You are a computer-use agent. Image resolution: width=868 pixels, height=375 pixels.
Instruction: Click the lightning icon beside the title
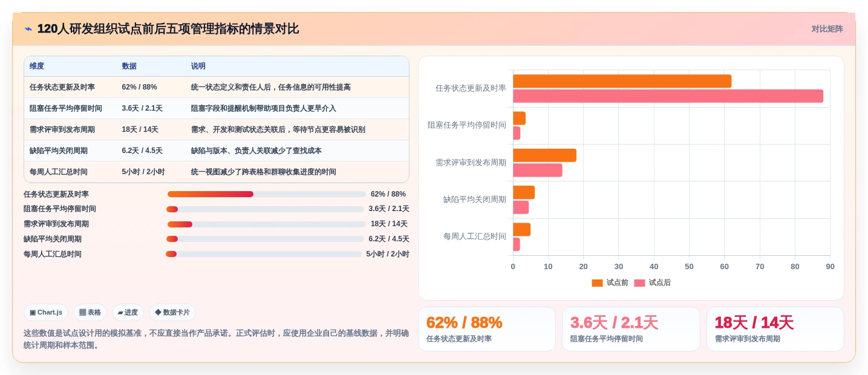coord(28,29)
